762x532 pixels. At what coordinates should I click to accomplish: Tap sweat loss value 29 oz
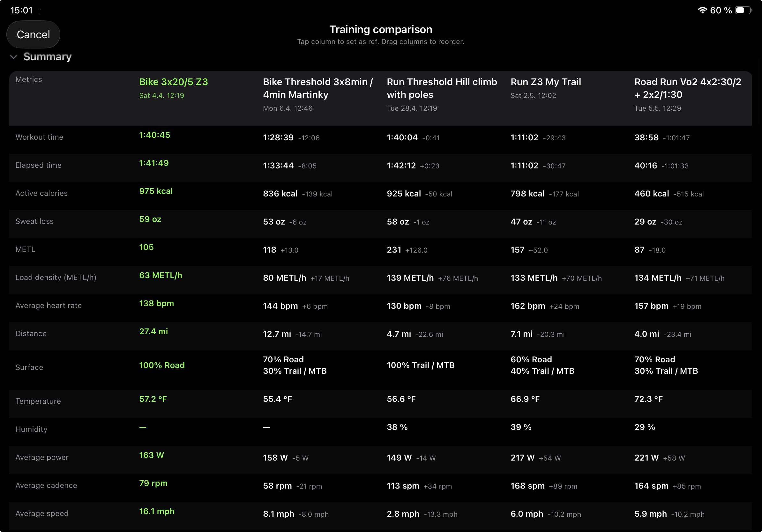645,222
